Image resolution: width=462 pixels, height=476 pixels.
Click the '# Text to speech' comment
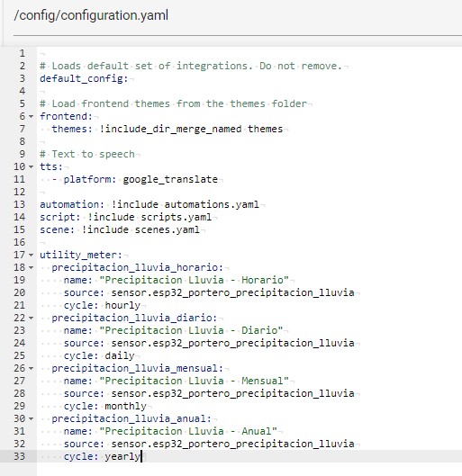[x=87, y=154]
